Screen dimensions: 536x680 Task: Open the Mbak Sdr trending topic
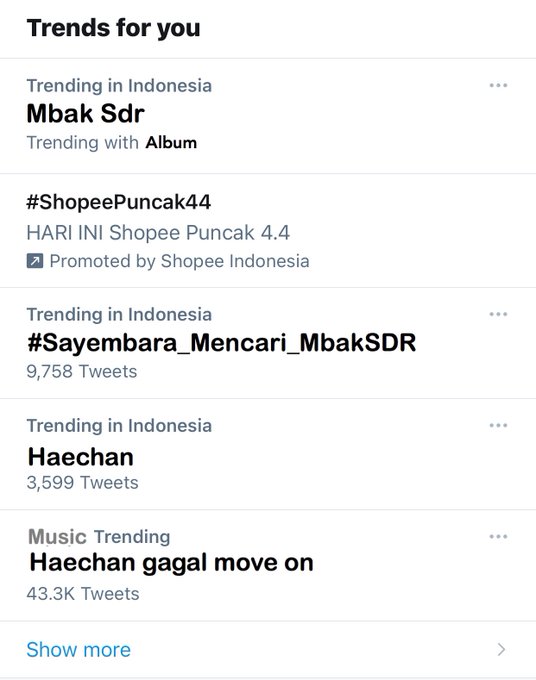85,114
